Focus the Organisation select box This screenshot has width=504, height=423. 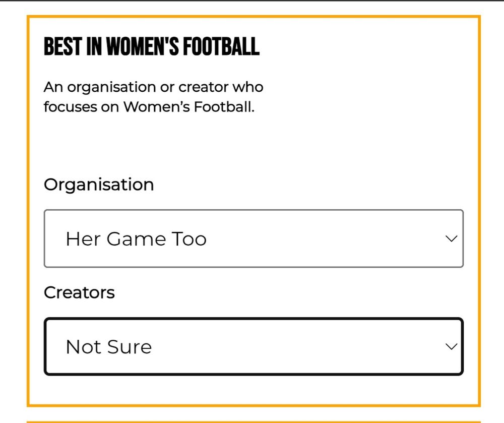253,238
